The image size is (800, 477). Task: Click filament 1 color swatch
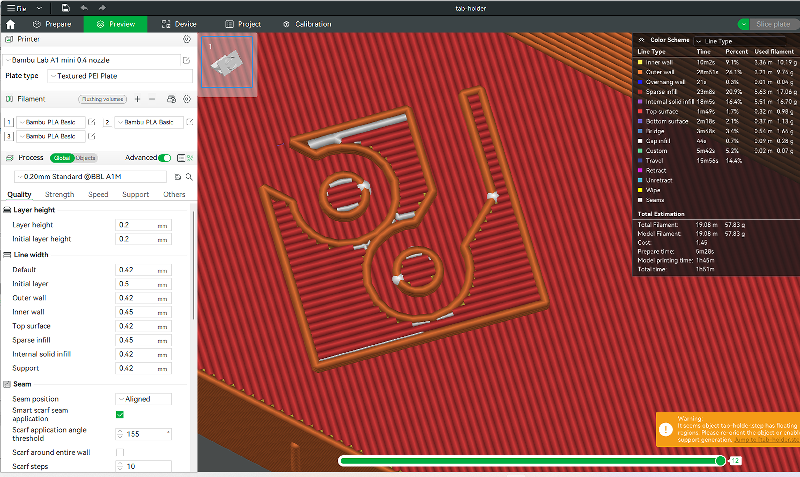[x=9, y=122]
